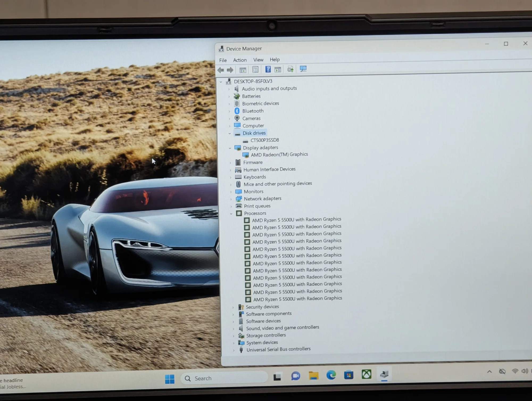
Task: Select the Security devices category
Action: [262, 307]
